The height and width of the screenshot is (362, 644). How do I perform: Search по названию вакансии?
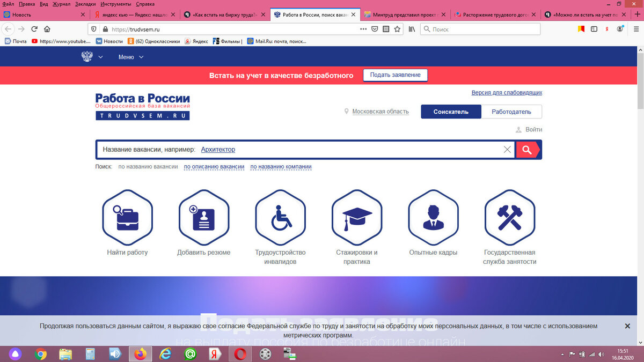[x=148, y=167]
